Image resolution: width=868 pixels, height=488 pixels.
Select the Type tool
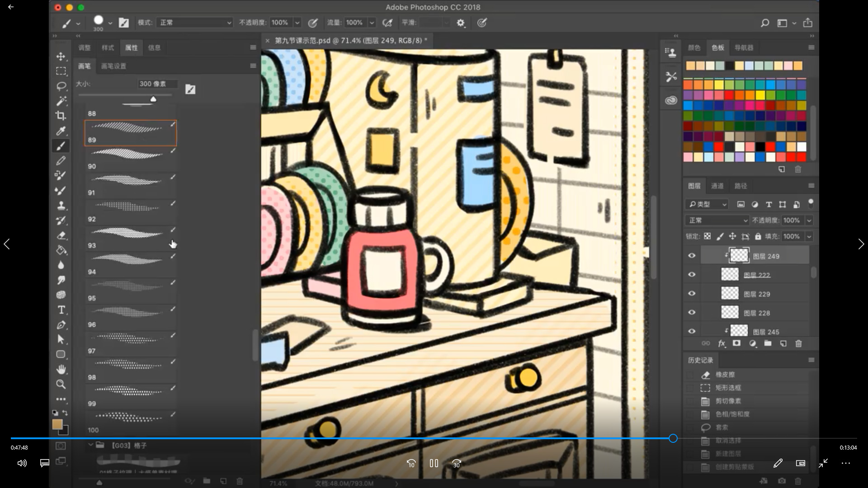tap(61, 310)
